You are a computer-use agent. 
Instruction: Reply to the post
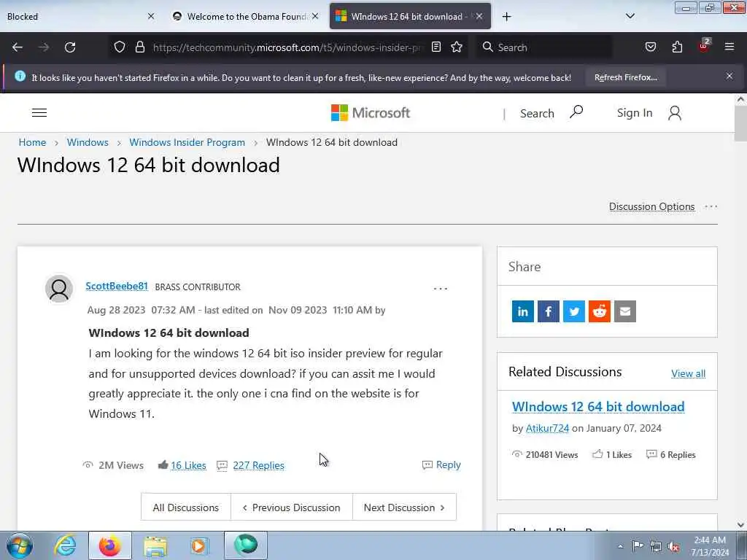click(441, 464)
